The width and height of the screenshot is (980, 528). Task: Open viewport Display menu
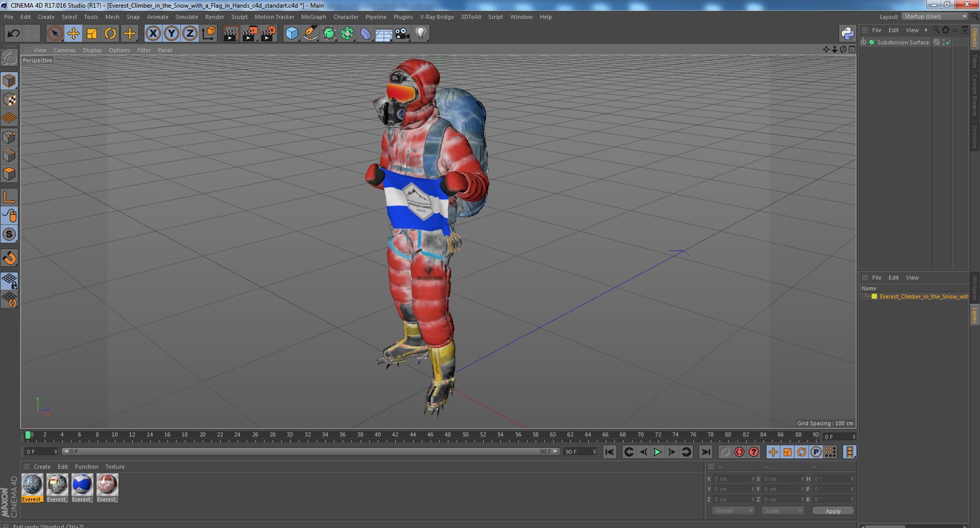coord(92,50)
